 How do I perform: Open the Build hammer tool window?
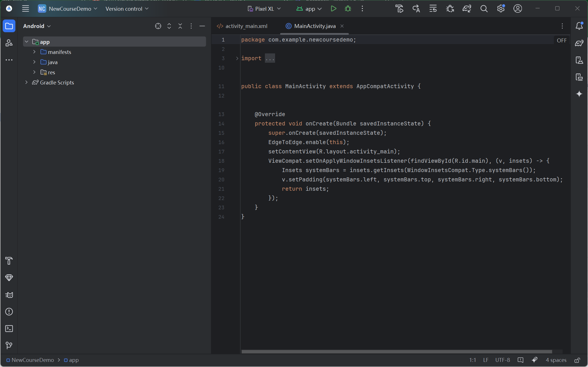9,261
